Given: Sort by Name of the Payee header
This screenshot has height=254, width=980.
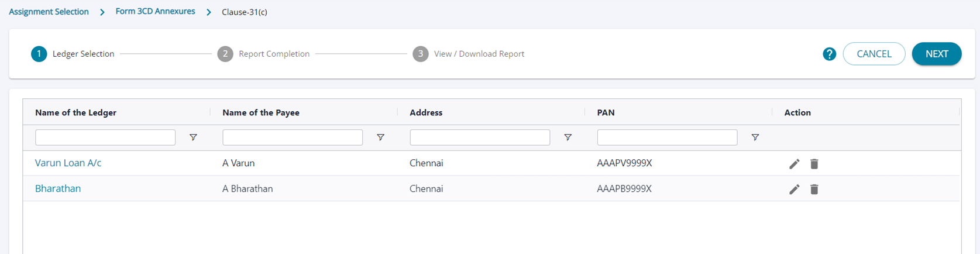Looking at the screenshot, I should (261, 112).
